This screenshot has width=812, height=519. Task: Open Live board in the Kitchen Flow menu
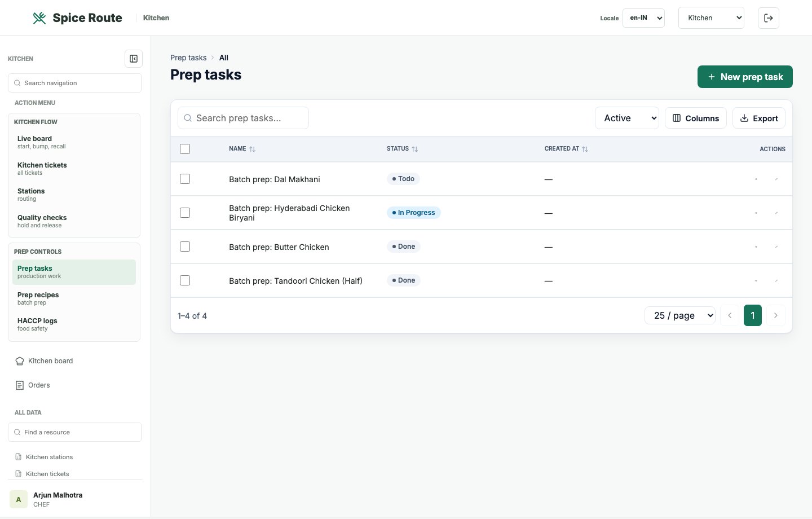(x=74, y=142)
